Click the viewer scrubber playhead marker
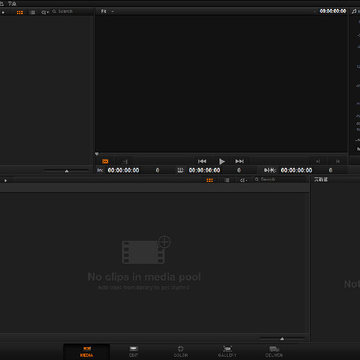The height and width of the screenshot is (360, 360). [97, 154]
